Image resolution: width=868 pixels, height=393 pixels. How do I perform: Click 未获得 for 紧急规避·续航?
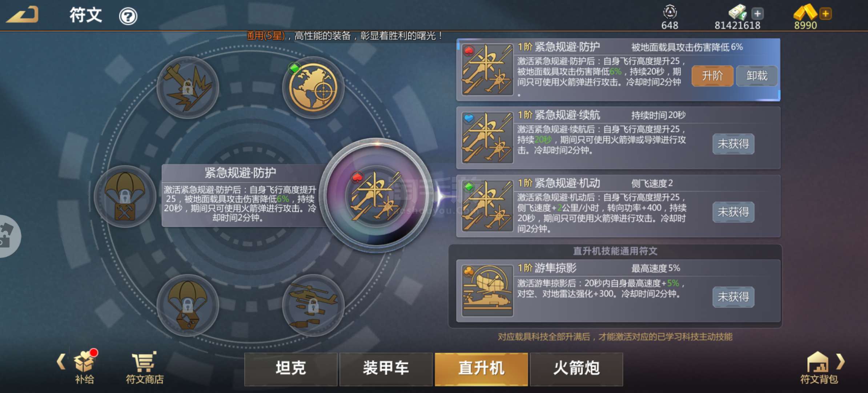[x=734, y=144]
